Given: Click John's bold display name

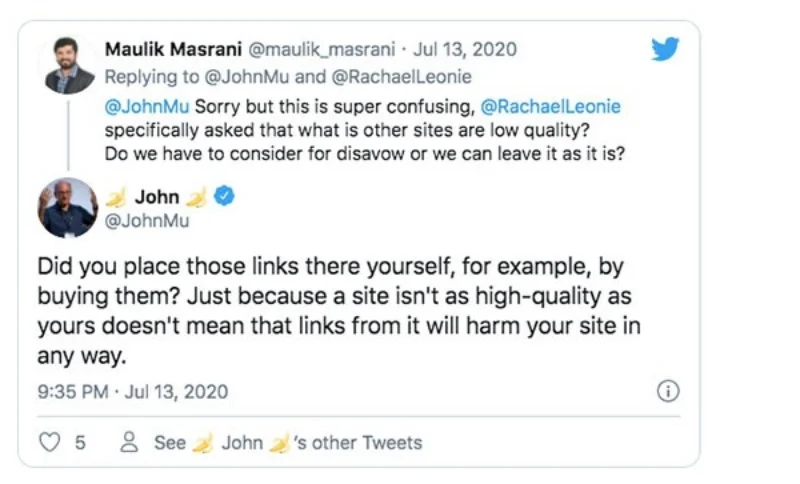Looking at the screenshot, I should pyautogui.click(x=157, y=198).
